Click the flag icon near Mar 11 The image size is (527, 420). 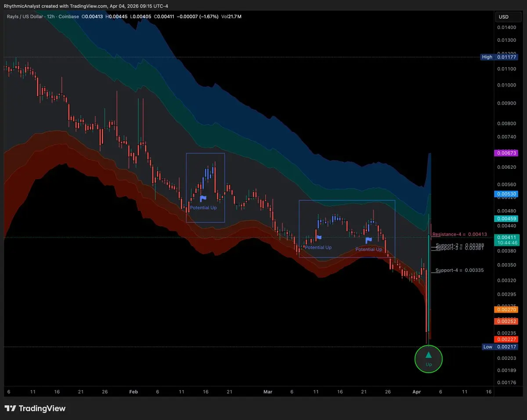click(319, 237)
